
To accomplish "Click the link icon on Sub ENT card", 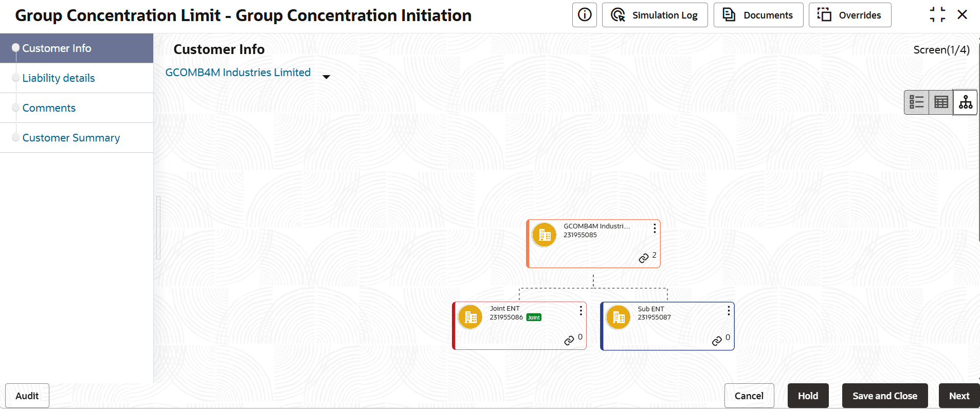I will [717, 341].
